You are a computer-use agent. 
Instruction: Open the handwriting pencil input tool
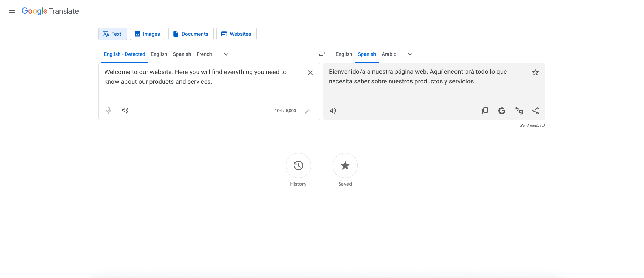coord(307,111)
